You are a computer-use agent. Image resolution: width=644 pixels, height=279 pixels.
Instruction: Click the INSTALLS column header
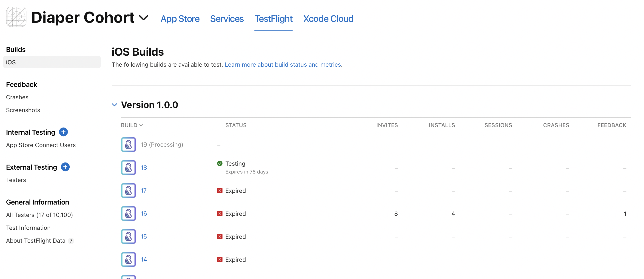(x=442, y=125)
